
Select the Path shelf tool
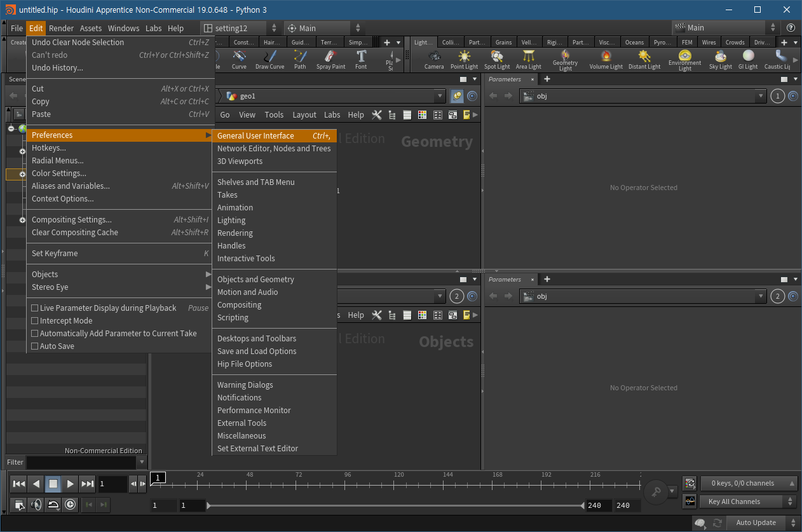click(x=300, y=60)
